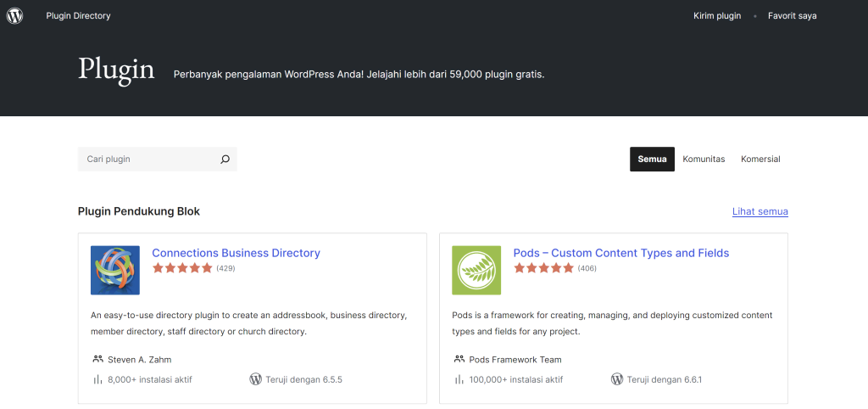The width and height of the screenshot is (868, 409).
Task: Click the star rating for Pods plugin
Action: pyautogui.click(x=543, y=268)
